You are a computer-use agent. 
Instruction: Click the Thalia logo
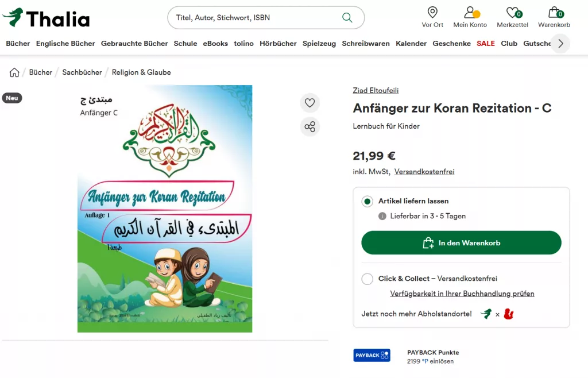[x=46, y=18]
